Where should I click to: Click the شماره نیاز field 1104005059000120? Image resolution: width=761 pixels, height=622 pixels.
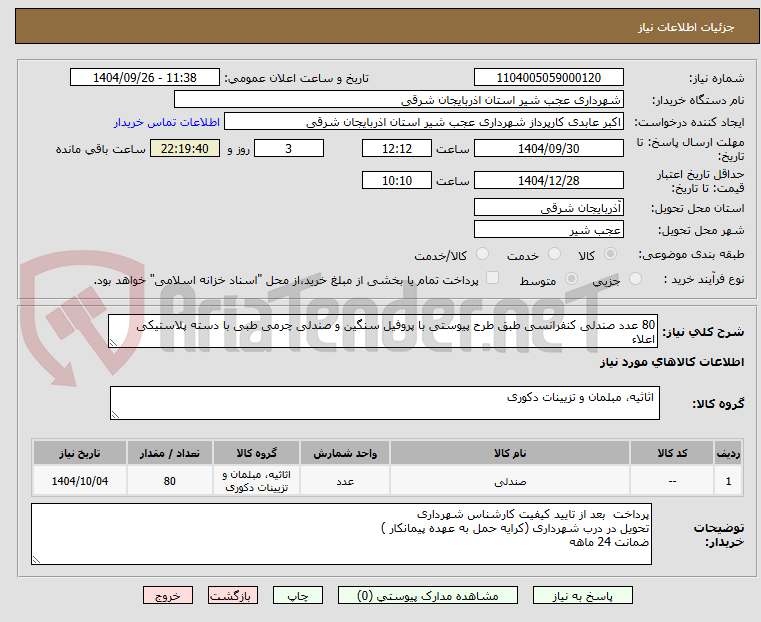click(548, 78)
